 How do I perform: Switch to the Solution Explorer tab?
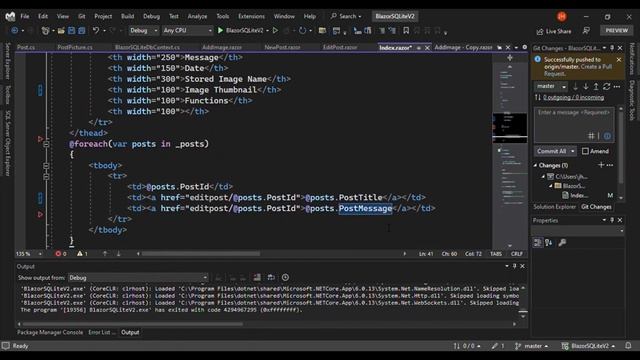coord(554,207)
